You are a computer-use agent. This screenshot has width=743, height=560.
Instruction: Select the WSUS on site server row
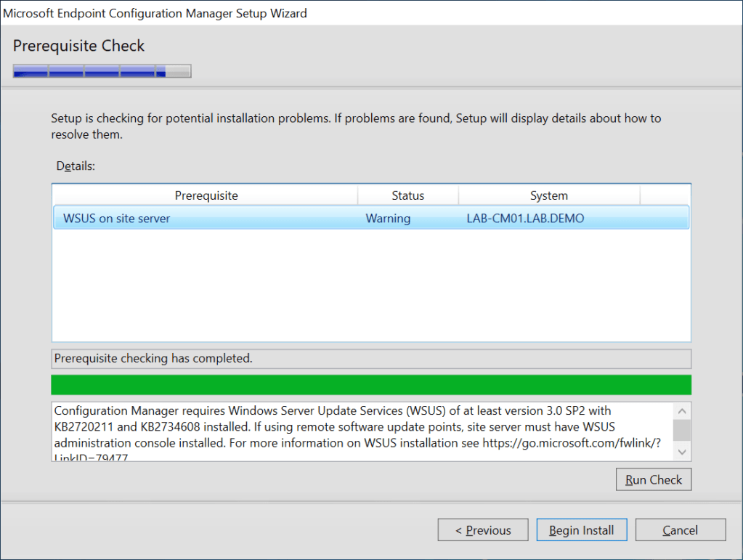[117, 219]
